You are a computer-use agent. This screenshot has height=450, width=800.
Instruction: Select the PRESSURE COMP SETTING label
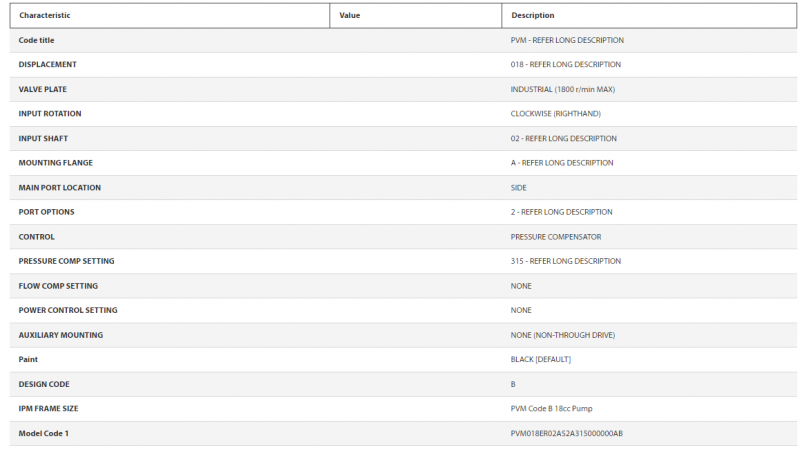click(66, 261)
